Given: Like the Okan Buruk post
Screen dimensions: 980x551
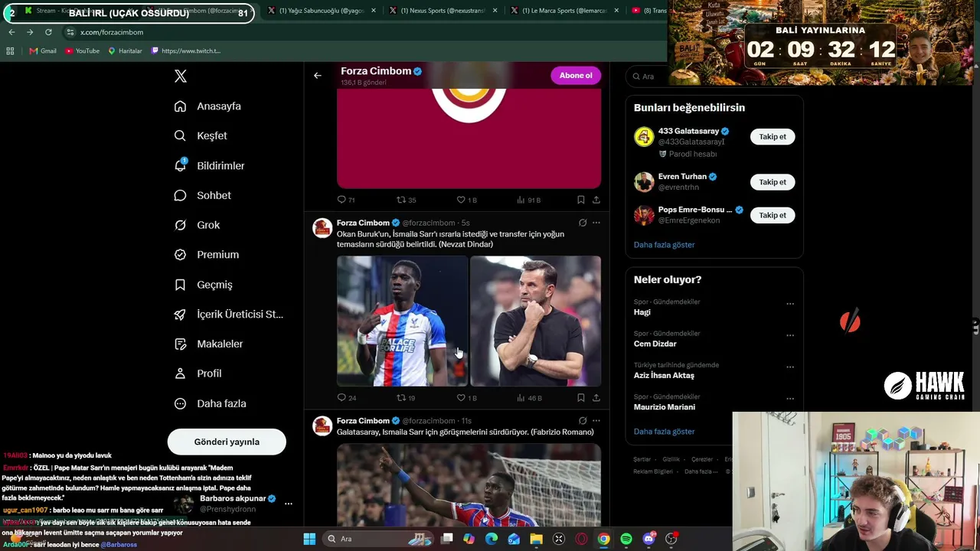Looking at the screenshot, I should (466, 398).
